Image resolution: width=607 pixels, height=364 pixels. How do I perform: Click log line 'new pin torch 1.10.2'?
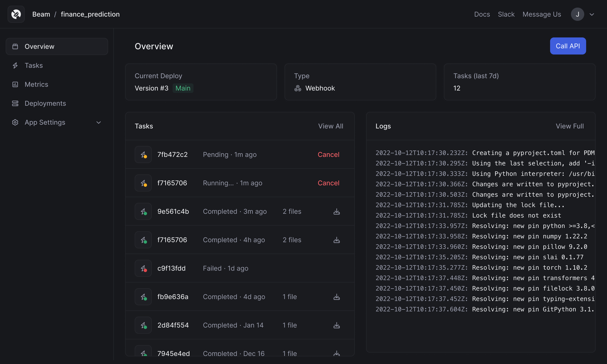click(x=550, y=268)
